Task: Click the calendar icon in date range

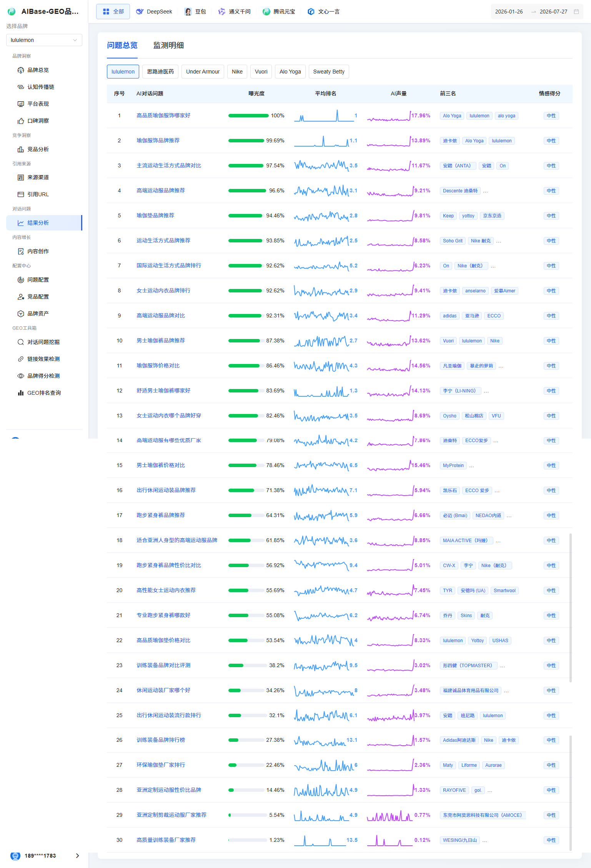Action: click(x=576, y=12)
